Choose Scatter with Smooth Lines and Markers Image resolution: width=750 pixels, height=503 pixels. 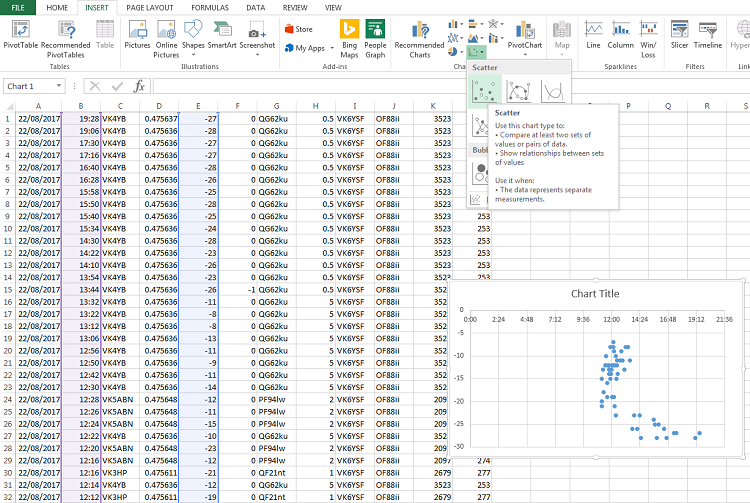point(518,93)
